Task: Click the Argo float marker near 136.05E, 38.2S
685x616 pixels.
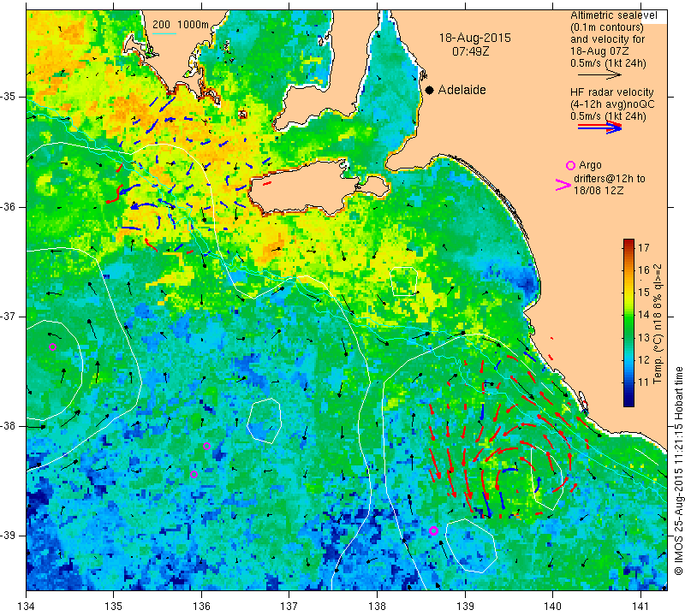Action: tap(206, 447)
